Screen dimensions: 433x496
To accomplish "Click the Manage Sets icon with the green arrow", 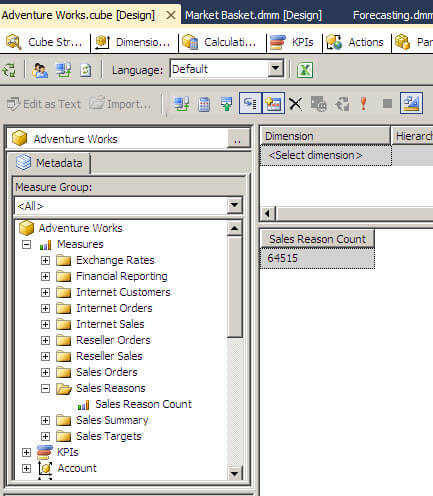I will pos(227,104).
